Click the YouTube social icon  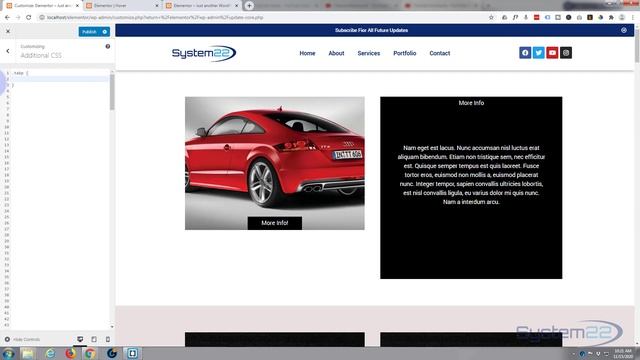point(552,53)
